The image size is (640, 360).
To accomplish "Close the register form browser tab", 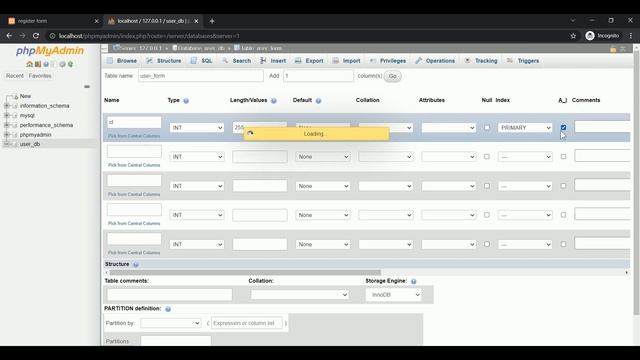I will point(96,21).
